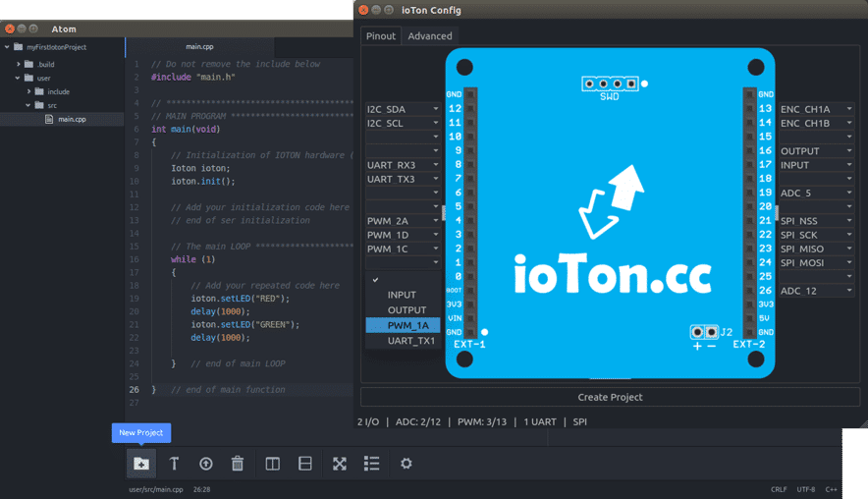Click the C++ grammar selector
This screenshot has width=868, height=499.
click(x=831, y=489)
